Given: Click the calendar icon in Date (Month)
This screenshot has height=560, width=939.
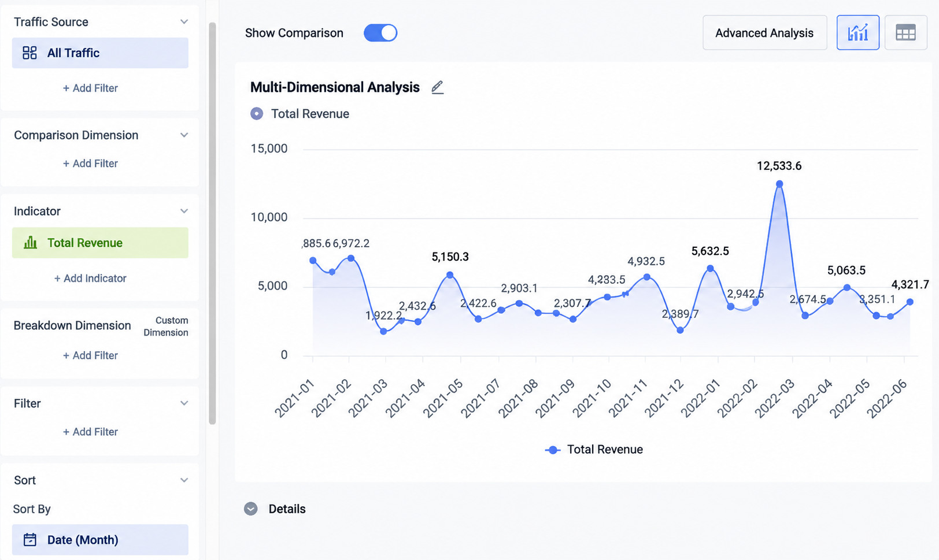Looking at the screenshot, I should 29,540.
